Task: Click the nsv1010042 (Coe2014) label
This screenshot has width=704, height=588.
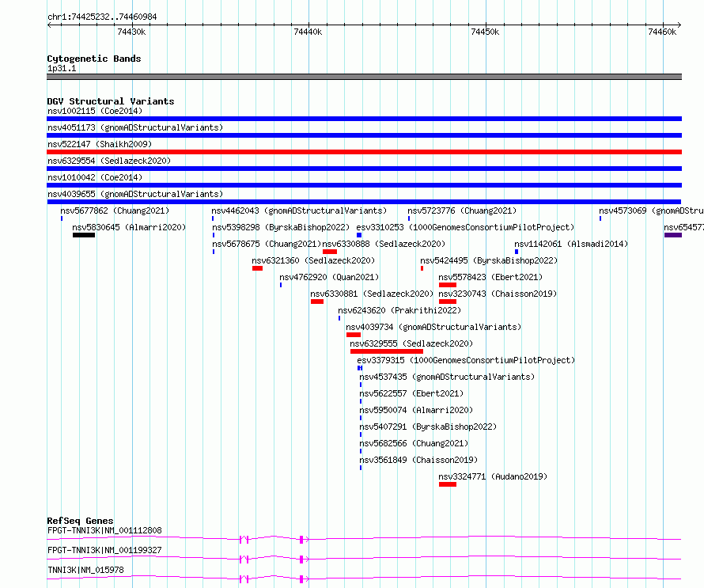Action: click(95, 177)
